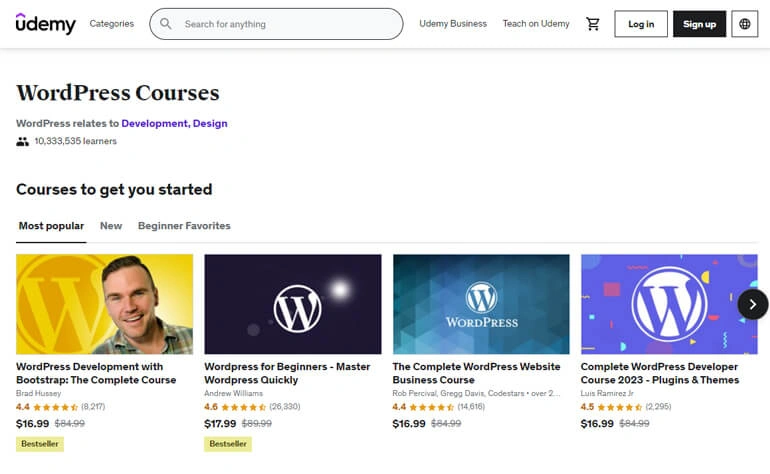Click the WordPress Courses heading
Screen dimensions: 770x474
click(118, 93)
